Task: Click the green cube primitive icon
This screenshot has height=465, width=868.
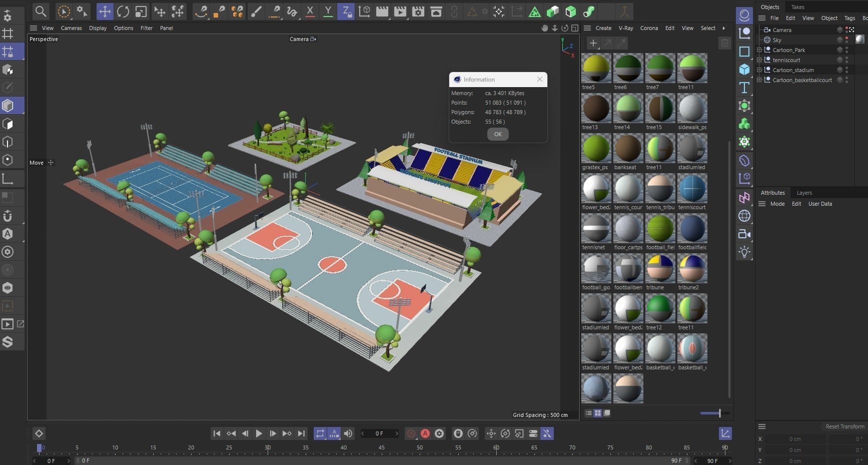Action: (x=570, y=11)
